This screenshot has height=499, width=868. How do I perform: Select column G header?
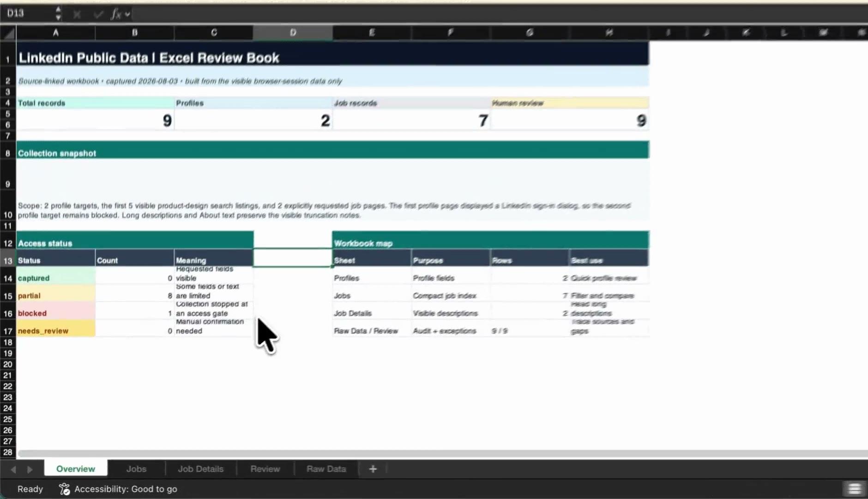pos(530,33)
